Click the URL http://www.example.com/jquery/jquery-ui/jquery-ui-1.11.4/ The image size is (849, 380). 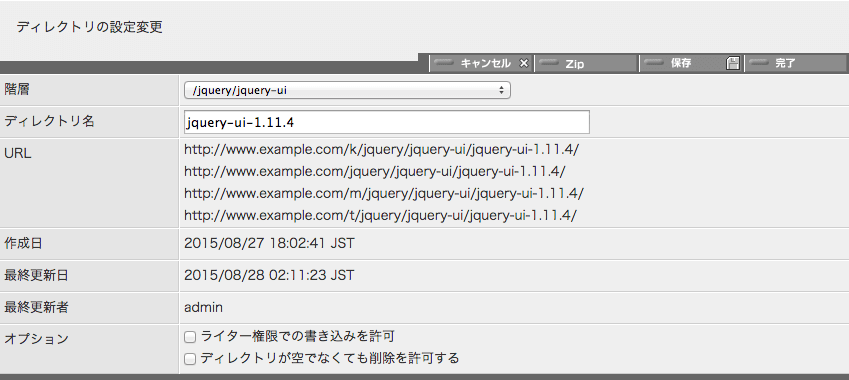pyautogui.click(x=375, y=172)
